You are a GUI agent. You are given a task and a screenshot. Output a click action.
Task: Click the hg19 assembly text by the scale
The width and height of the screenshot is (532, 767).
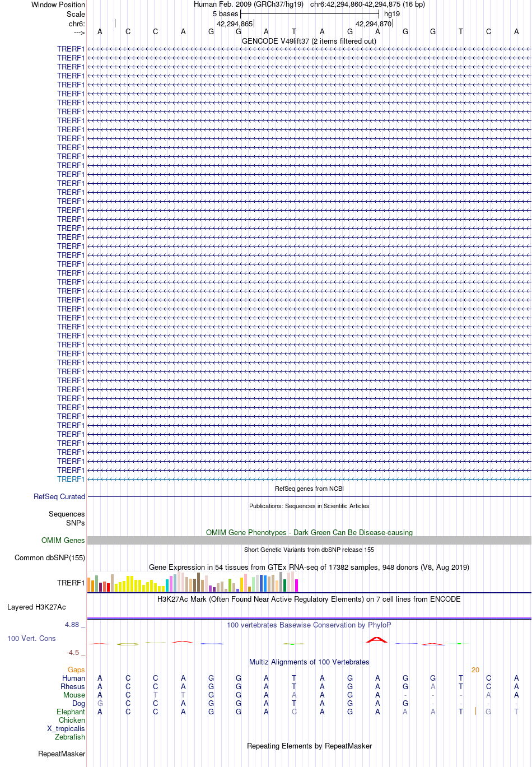pos(392,13)
